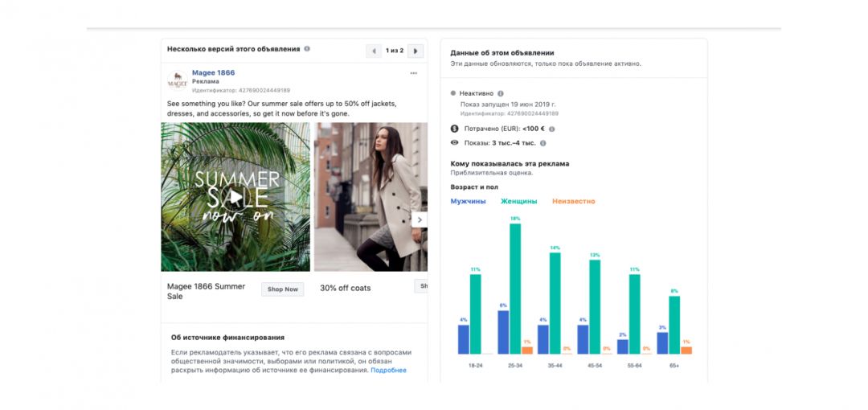This screenshot has width=868, height=410.
Task: Click dollar icon next to Потрачено
Action: click(x=454, y=129)
